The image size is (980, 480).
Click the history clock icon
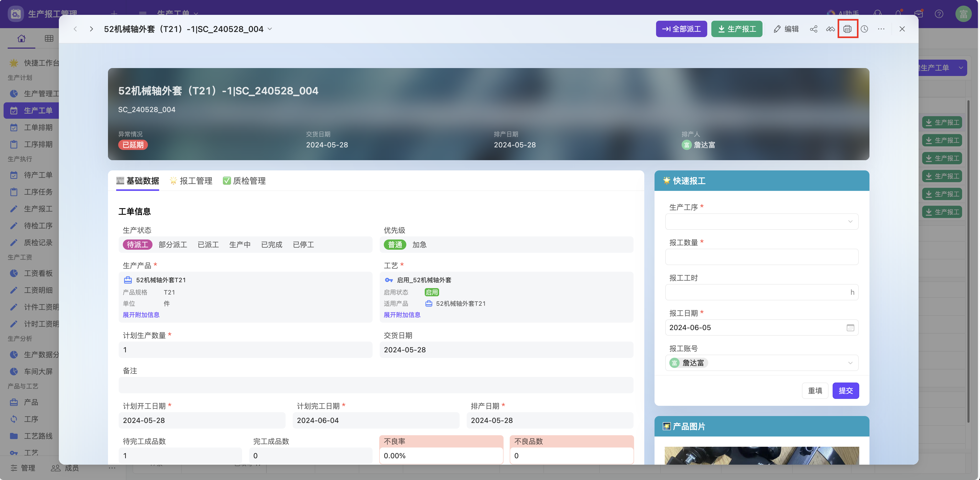point(864,29)
